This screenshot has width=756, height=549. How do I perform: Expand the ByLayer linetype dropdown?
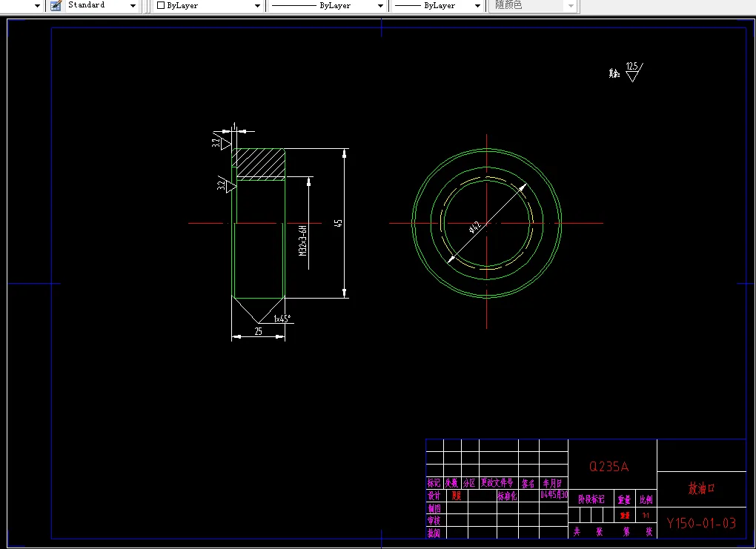pos(326,5)
